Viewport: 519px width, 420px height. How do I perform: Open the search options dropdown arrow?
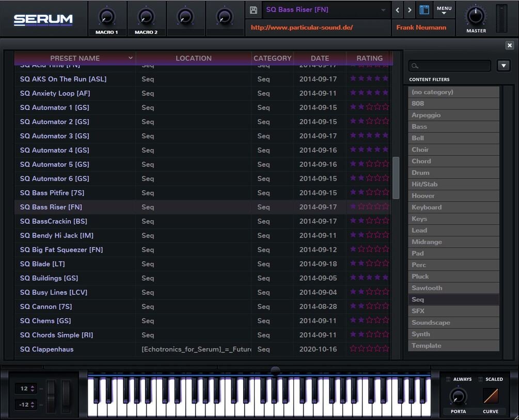[x=504, y=66]
